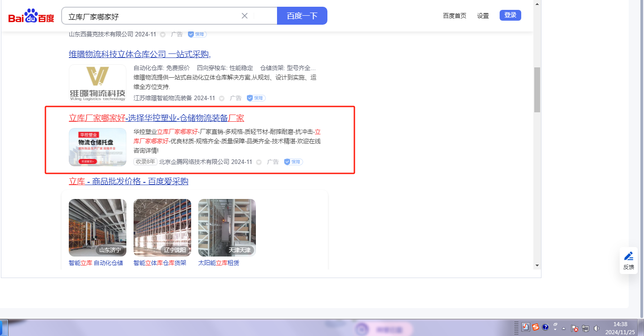644x336 pixels.
Task: Click the 登录 login button
Action: click(x=510, y=15)
